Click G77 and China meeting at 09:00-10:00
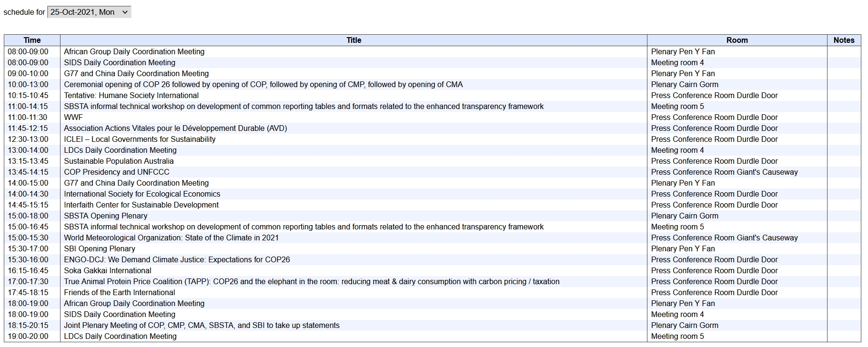The height and width of the screenshot is (347, 868). click(136, 73)
